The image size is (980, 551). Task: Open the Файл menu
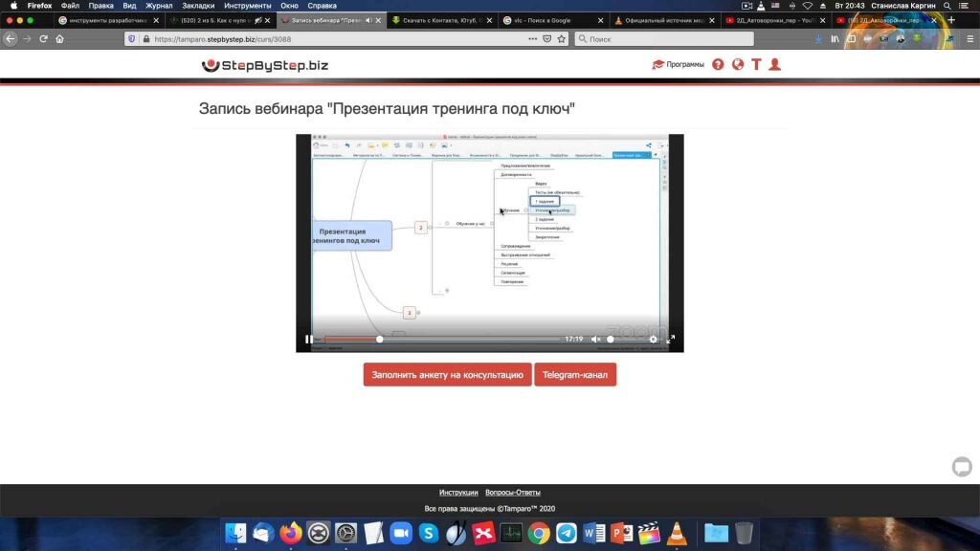(70, 6)
